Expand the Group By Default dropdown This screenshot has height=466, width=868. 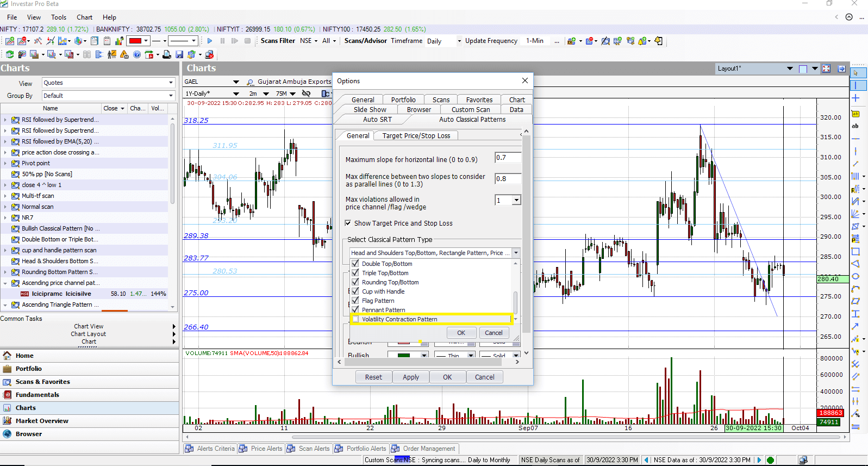pos(171,96)
